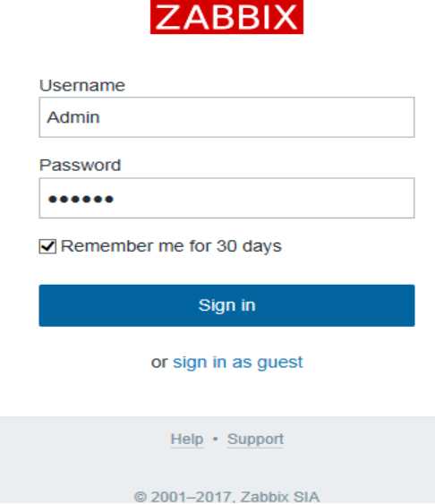Click the 'Admin' text inside Username box
435x504 pixels.
[73, 117]
